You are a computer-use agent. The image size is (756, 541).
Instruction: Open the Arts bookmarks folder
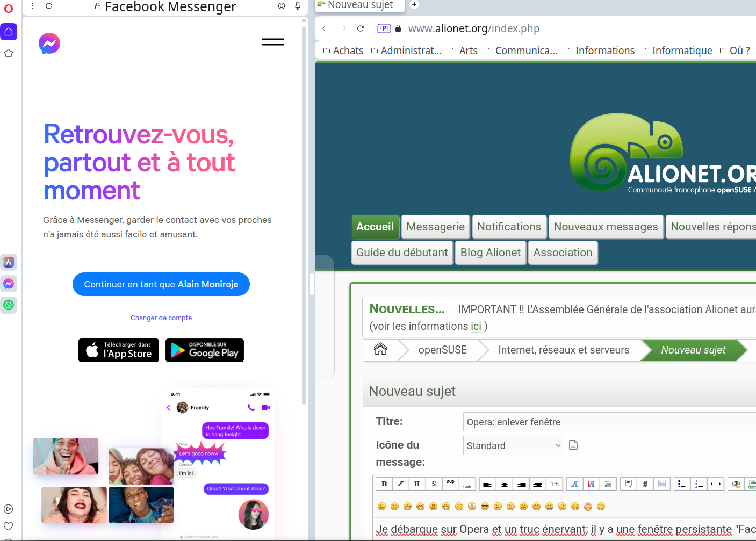tap(464, 51)
